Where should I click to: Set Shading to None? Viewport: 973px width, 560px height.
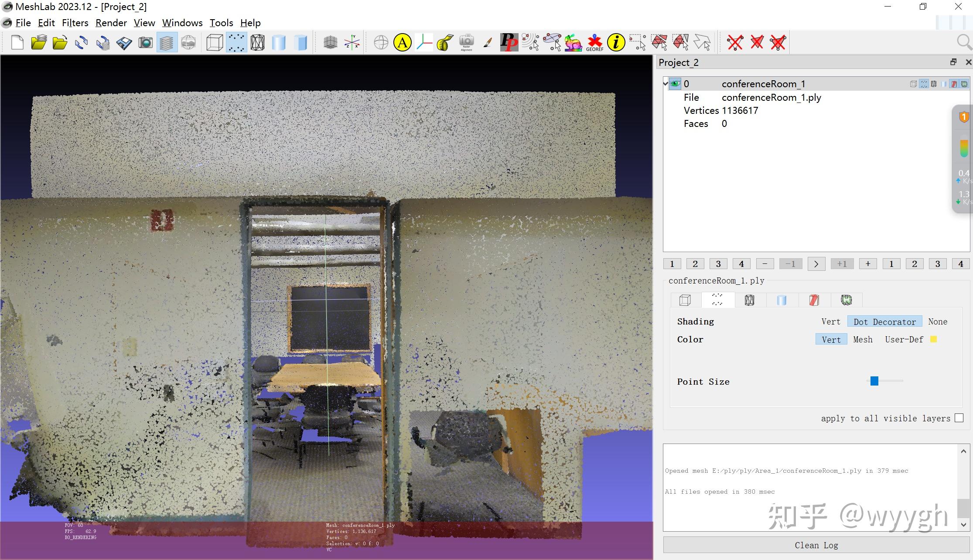point(938,322)
